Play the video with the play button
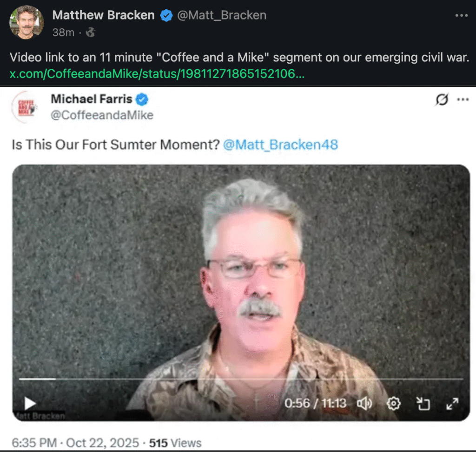This screenshot has height=452, width=476. 30,403
